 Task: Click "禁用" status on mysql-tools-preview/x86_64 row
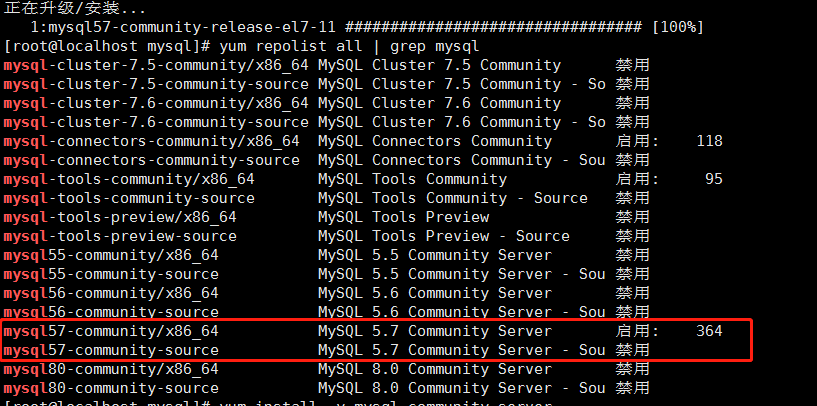[633, 217]
